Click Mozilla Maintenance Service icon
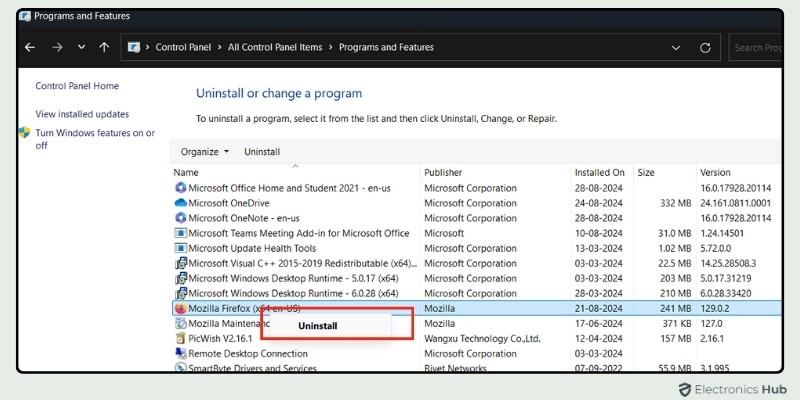 (181, 323)
